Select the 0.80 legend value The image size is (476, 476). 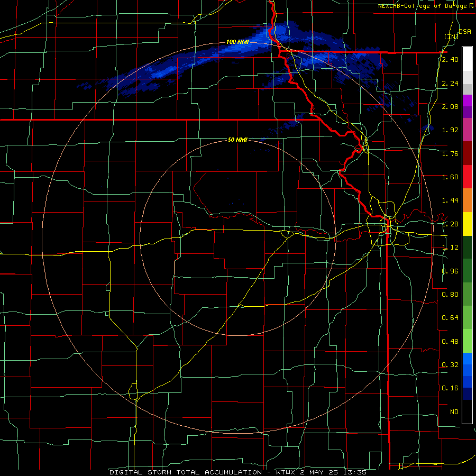[450, 295]
